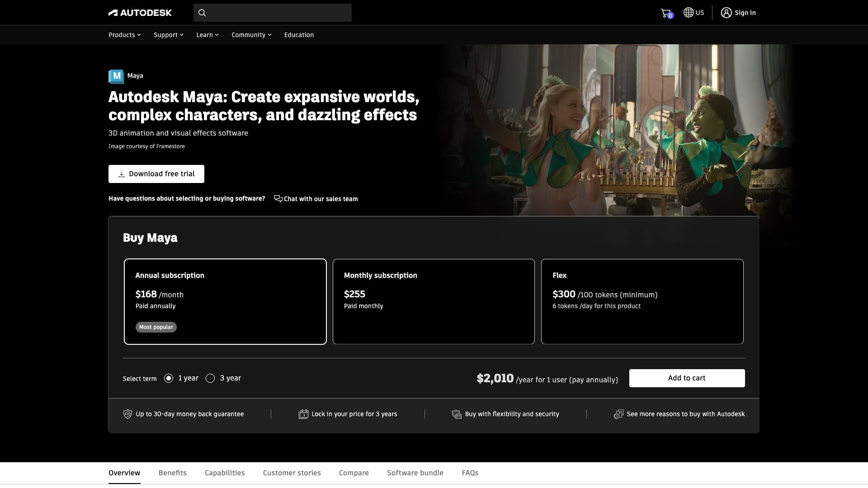
Task: Expand the Products menu
Action: (x=124, y=35)
